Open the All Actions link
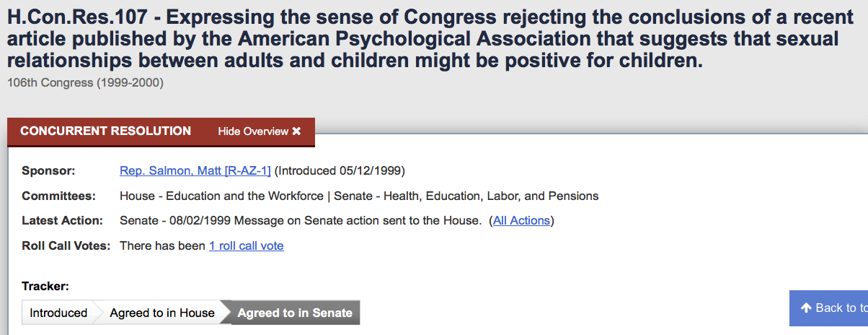 pos(521,221)
